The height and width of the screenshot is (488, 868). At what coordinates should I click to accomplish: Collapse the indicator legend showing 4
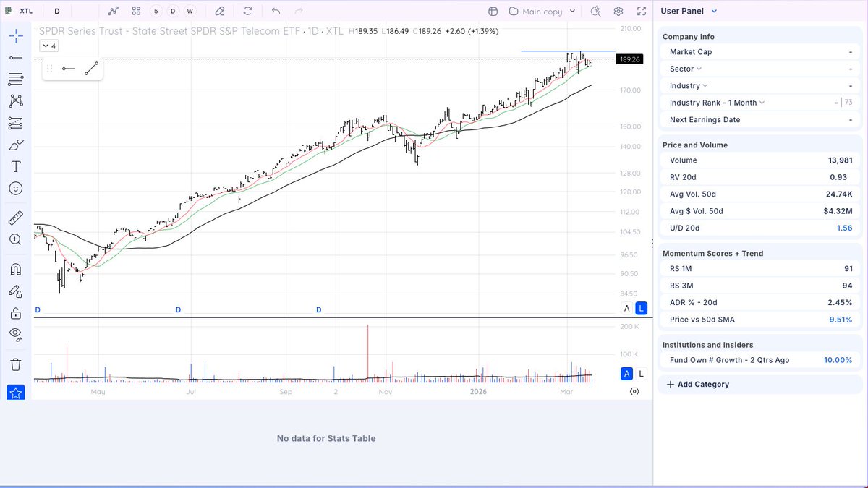click(49, 46)
